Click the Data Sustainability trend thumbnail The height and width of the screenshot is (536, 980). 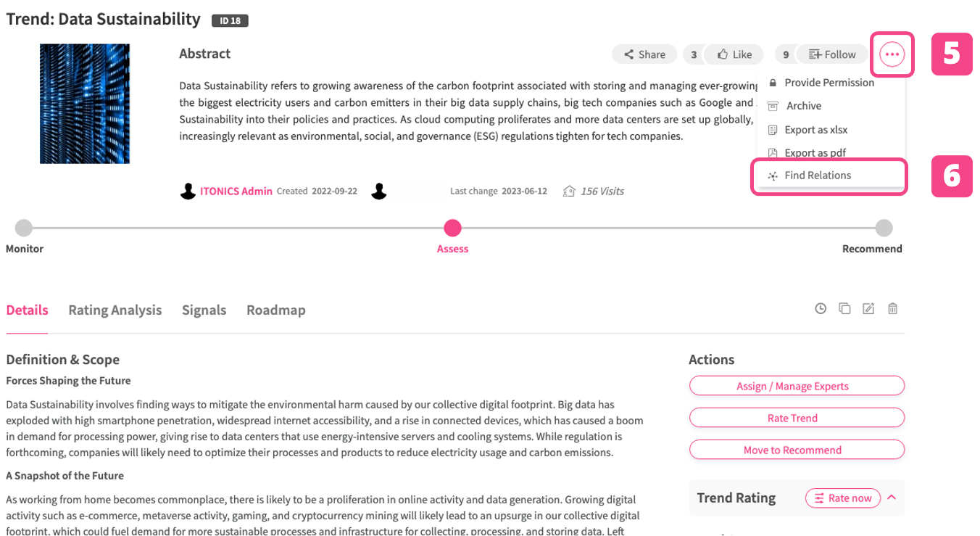tap(85, 104)
